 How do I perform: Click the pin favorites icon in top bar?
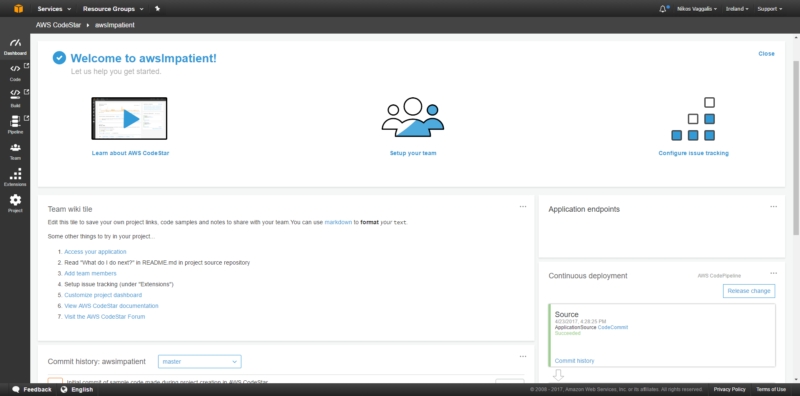coord(157,8)
